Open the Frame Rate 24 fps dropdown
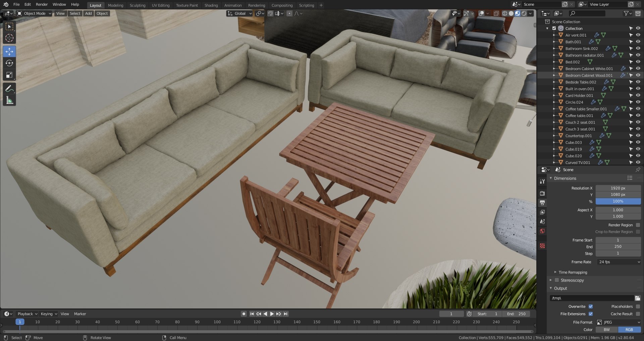 [618, 262]
